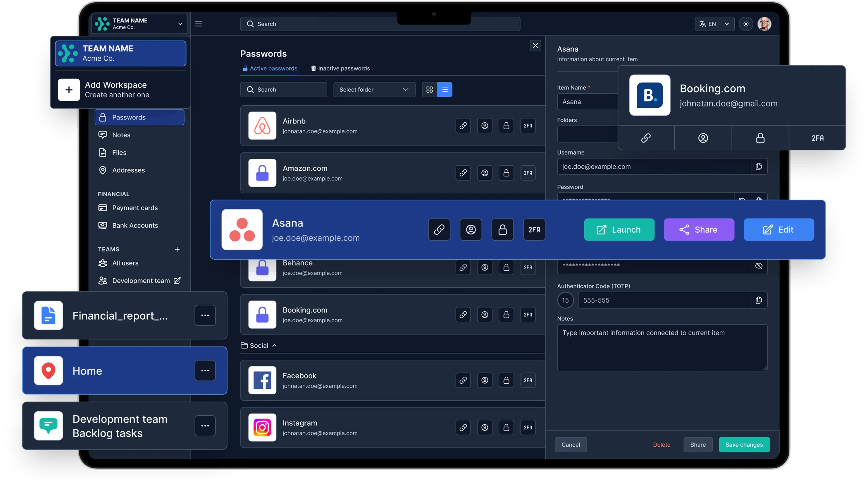Click 2FA on Booking.com popup card
Viewport: 868px width, 487px height.
[817, 138]
